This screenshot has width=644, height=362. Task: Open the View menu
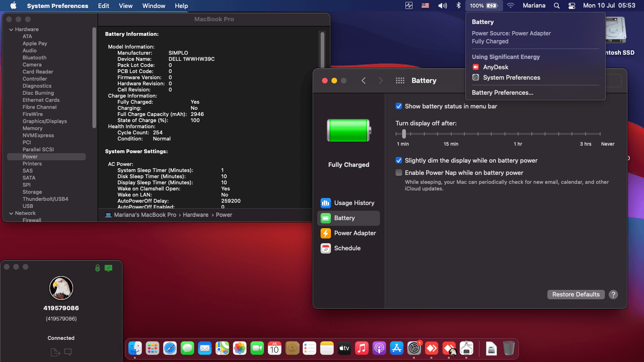tap(125, 6)
